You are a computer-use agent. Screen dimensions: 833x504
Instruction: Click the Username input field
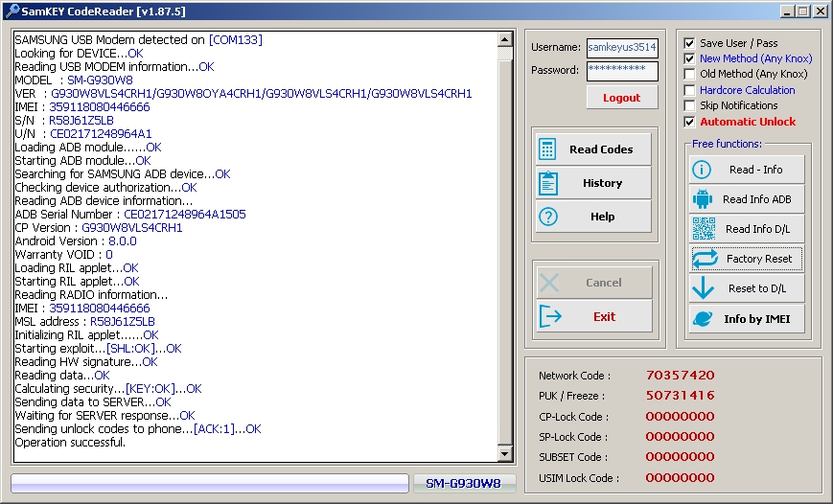tap(622, 47)
